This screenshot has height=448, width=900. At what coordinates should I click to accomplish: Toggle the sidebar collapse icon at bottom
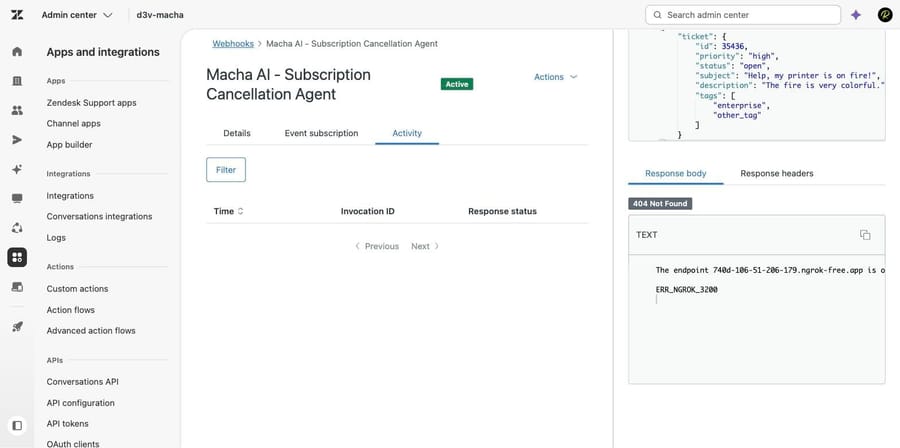point(17,426)
